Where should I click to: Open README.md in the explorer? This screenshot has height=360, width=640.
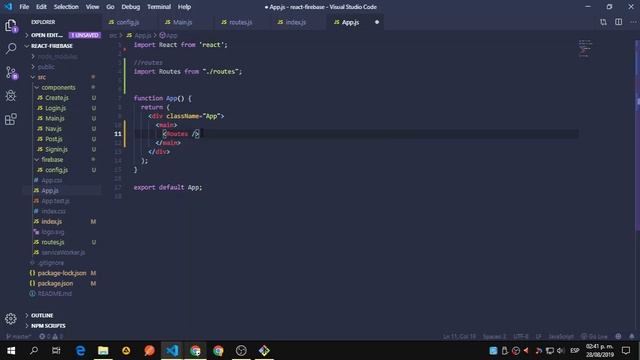click(x=62, y=293)
